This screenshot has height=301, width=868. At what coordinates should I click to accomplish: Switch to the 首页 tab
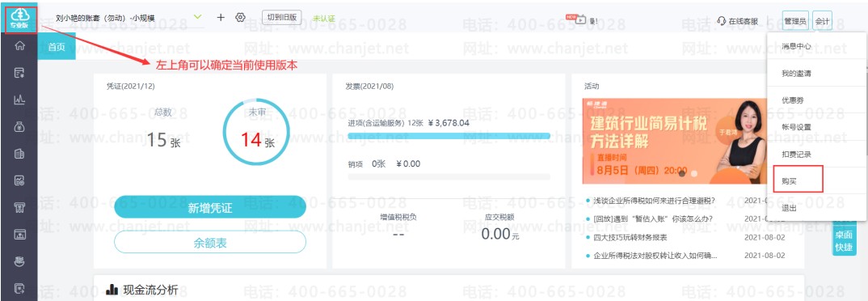coord(57,47)
